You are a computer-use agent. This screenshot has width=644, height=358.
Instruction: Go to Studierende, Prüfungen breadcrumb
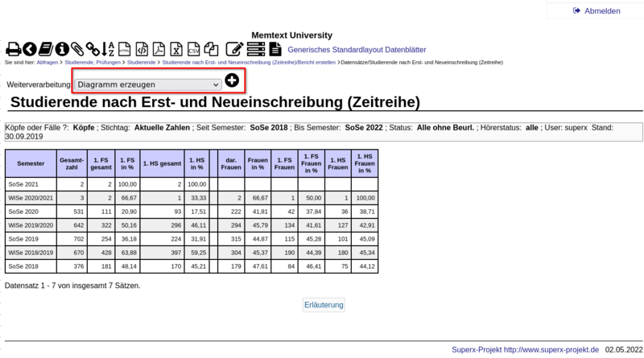pos(93,63)
